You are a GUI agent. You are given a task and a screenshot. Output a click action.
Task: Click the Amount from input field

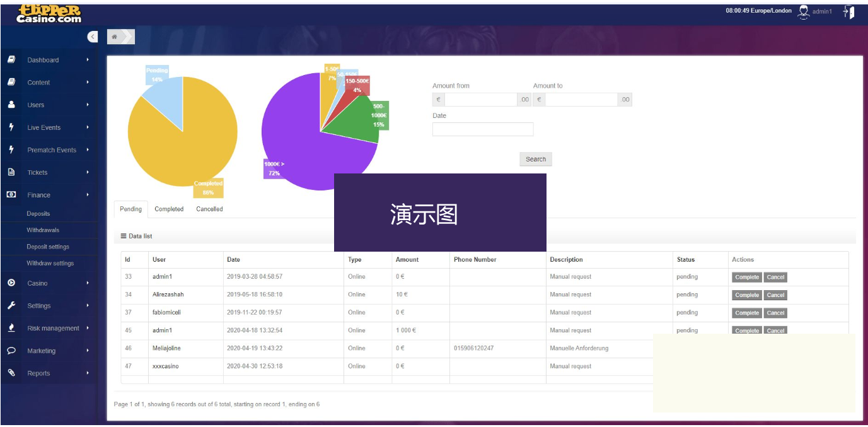pos(481,100)
